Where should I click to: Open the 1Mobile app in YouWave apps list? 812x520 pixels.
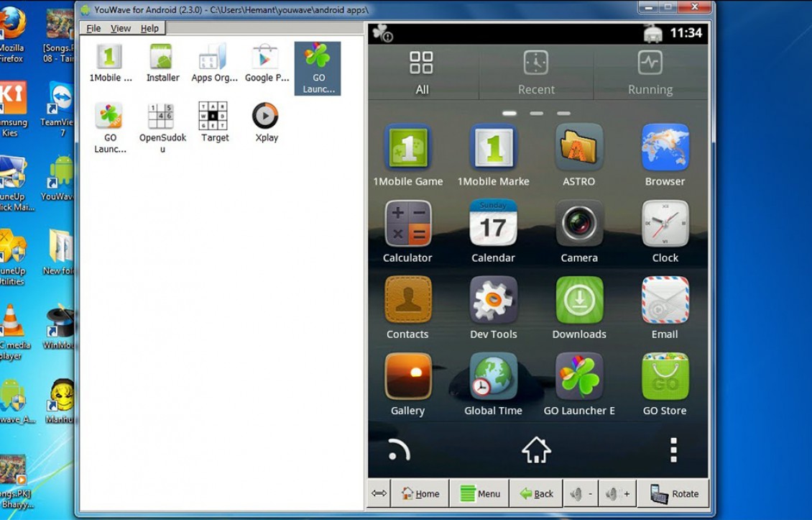tap(110, 63)
